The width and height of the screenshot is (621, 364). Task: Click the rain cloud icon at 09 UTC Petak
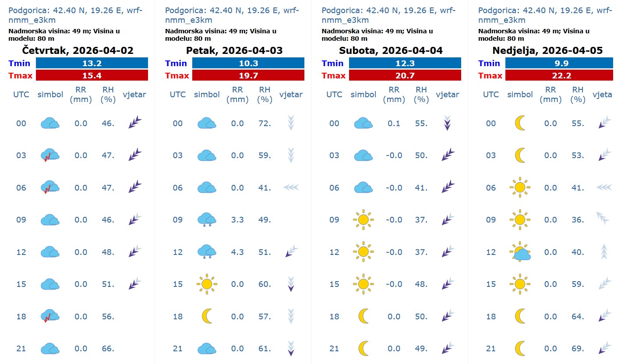pos(207,220)
